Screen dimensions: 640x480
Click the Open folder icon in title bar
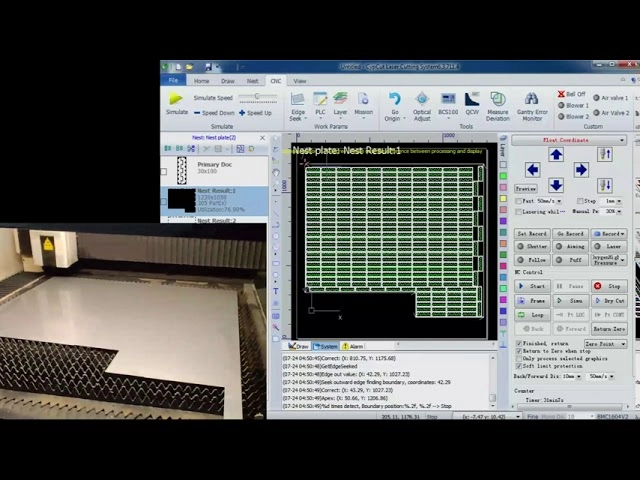pos(189,67)
